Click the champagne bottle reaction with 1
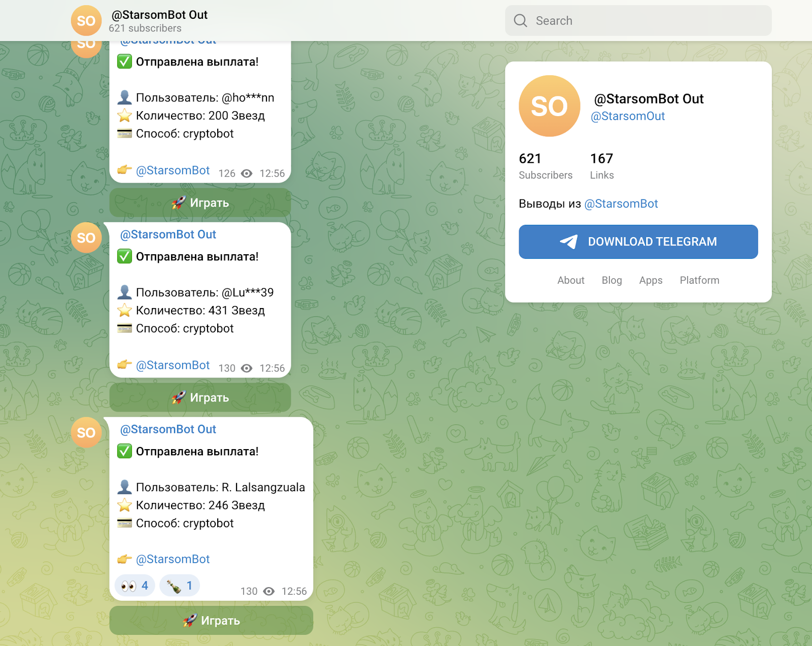The width and height of the screenshot is (812, 646). [x=180, y=586]
